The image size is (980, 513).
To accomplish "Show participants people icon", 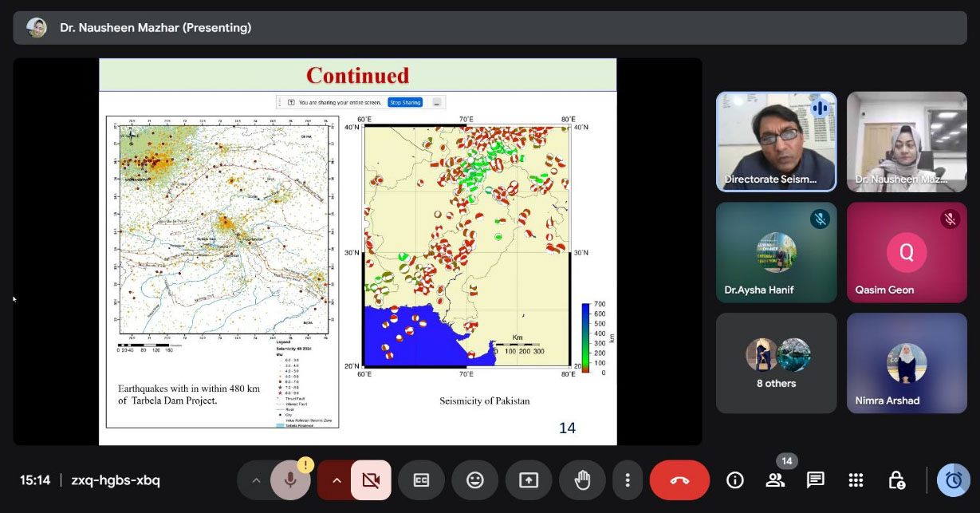I will coord(775,480).
